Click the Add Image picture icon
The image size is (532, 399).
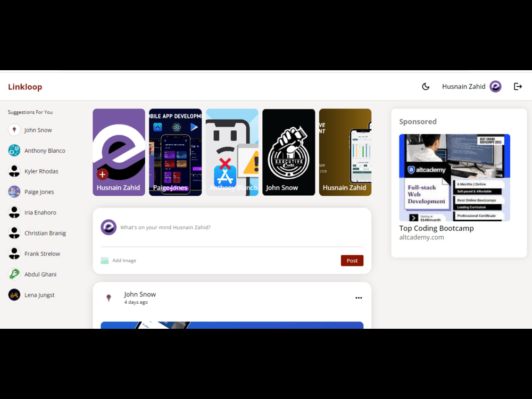[104, 261]
